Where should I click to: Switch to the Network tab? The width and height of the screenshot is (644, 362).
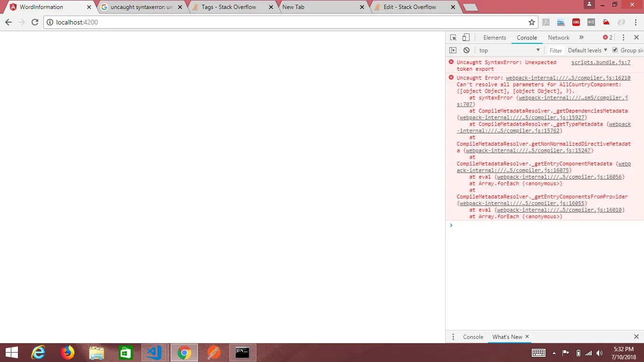click(559, 38)
